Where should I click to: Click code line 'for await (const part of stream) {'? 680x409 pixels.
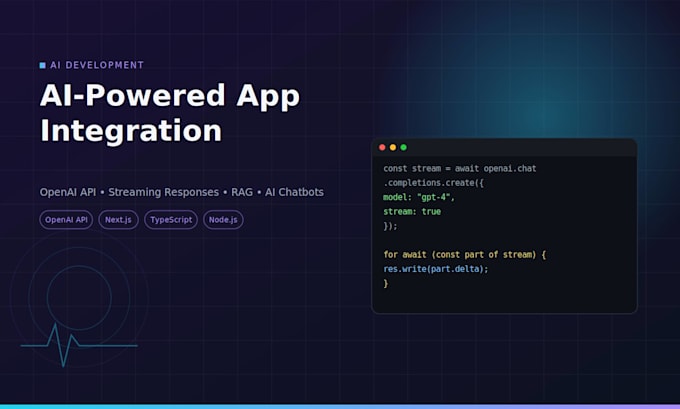(464, 255)
